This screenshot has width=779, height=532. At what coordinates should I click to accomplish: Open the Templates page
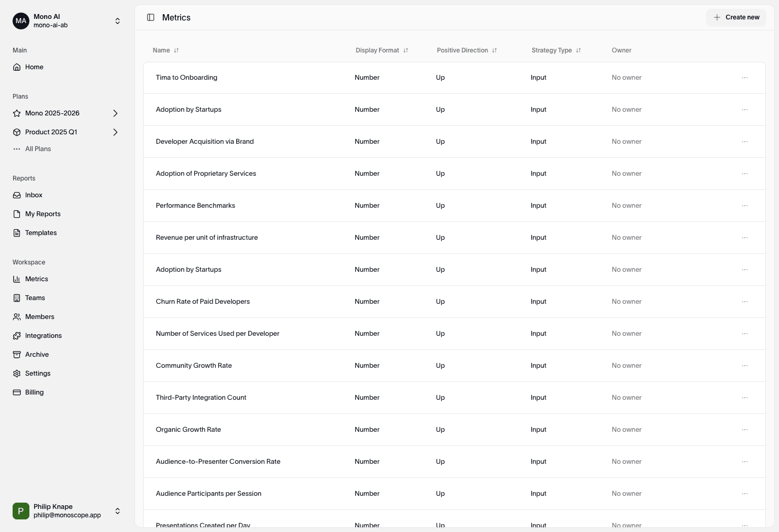[x=41, y=233]
